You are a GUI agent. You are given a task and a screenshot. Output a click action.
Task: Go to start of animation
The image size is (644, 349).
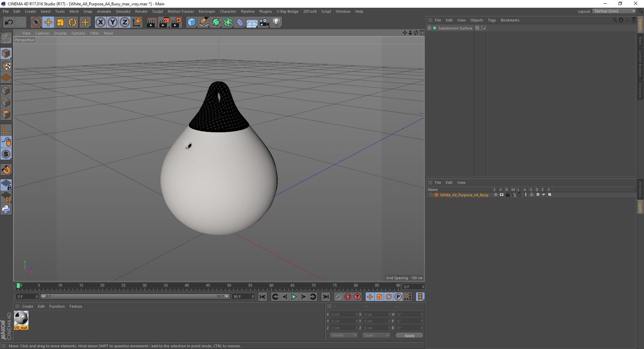[x=263, y=297]
